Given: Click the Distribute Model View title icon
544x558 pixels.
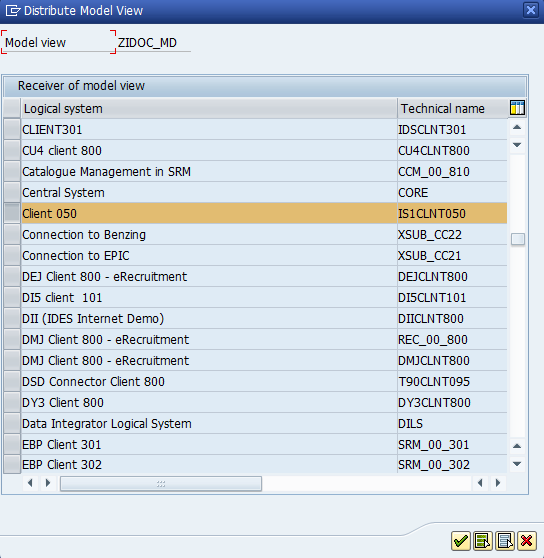Looking at the screenshot, I should click(x=13, y=11).
